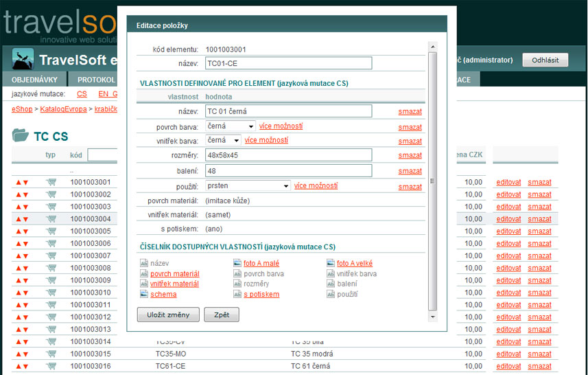Click více možností next to vnitřek barva

267,140
